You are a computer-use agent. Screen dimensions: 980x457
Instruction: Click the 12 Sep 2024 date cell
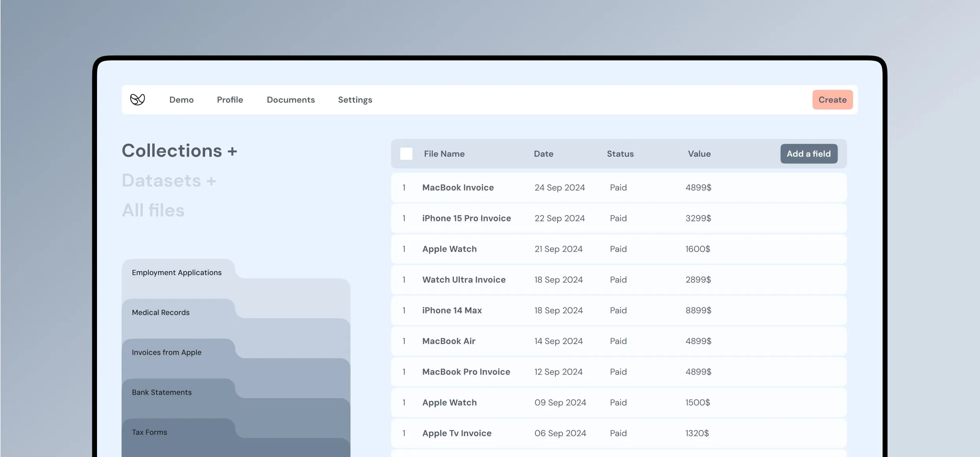coord(558,372)
